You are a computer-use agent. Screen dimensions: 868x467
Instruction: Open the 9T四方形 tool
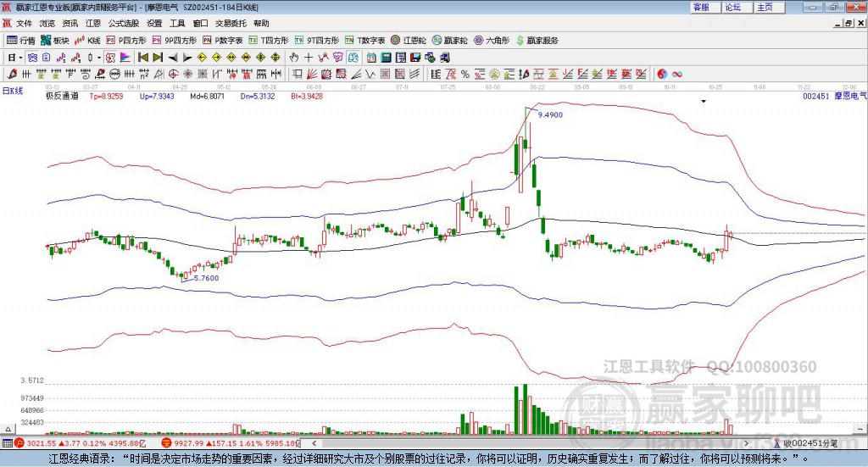click(x=317, y=41)
